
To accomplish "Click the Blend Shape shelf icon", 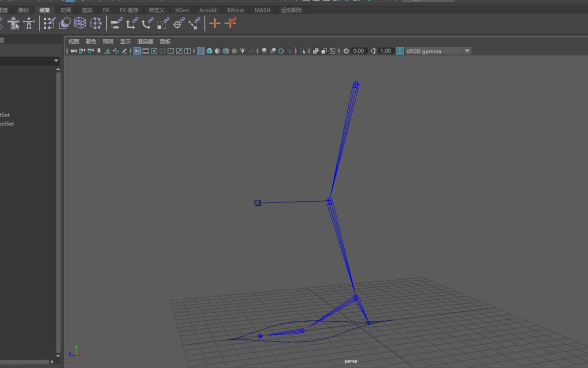I will 65,23.
